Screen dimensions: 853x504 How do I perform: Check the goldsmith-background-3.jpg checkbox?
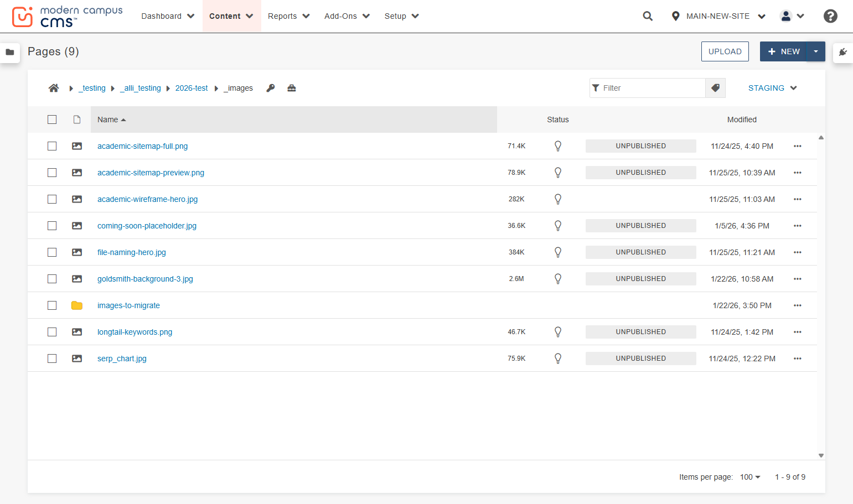(52, 279)
